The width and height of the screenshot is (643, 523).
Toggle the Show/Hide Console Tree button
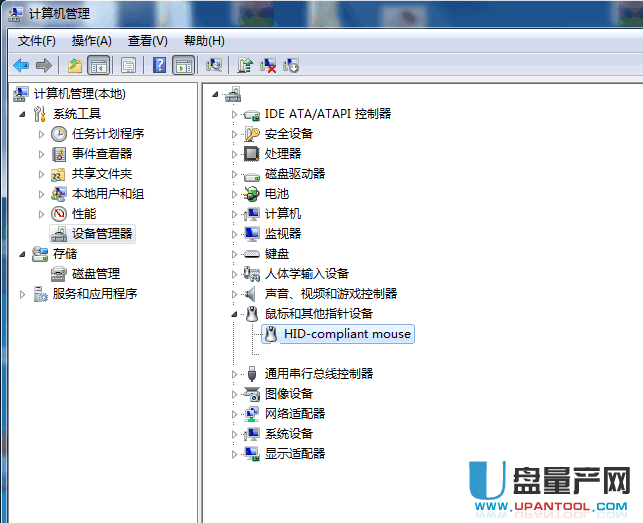click(x=98, y=65)
